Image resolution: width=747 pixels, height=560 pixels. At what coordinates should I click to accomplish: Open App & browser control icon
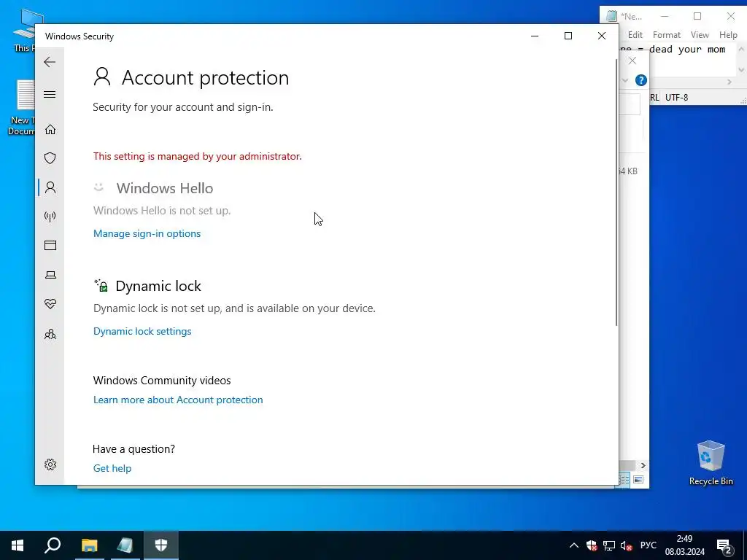point(50,245)
